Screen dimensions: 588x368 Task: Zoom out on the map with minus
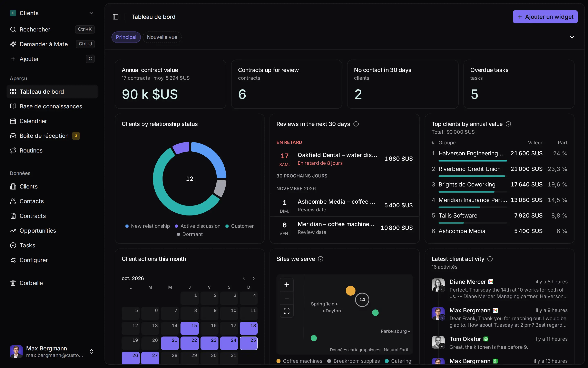pos(286,298)
